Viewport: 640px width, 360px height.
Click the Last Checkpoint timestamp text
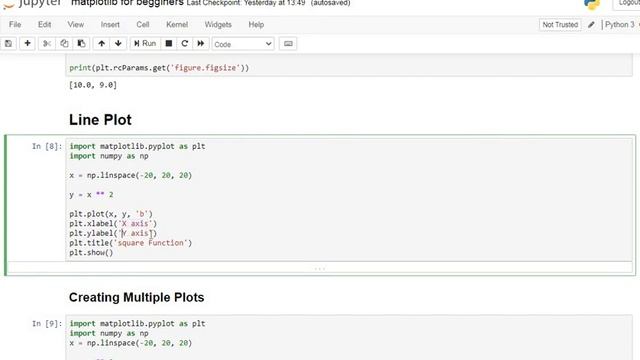tap(246, 3)
